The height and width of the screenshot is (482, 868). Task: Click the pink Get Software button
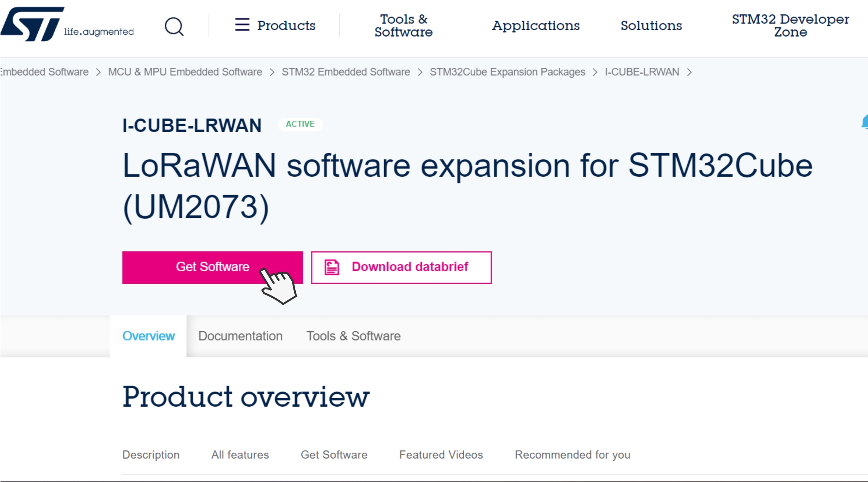[212, 267]
